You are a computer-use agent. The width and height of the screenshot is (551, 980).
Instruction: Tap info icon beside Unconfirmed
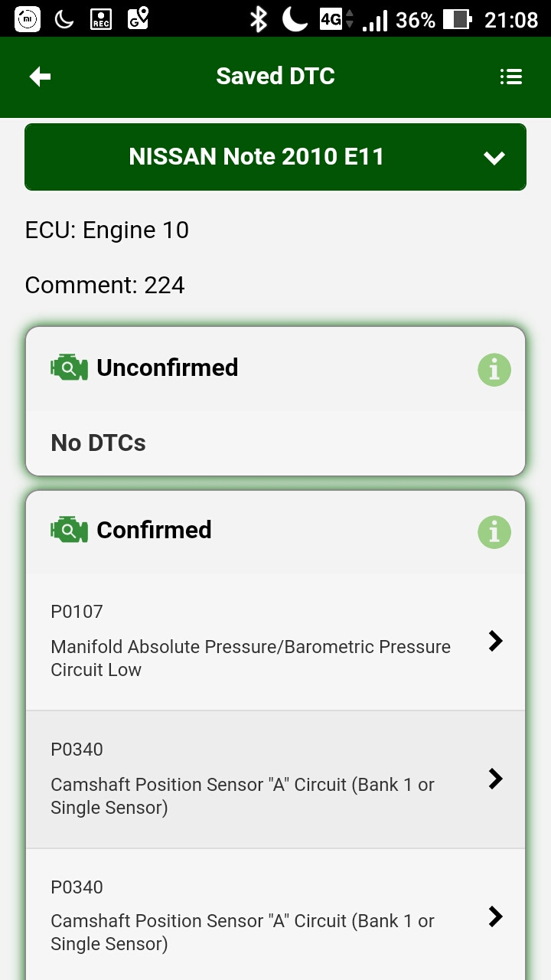click(494, 370)
